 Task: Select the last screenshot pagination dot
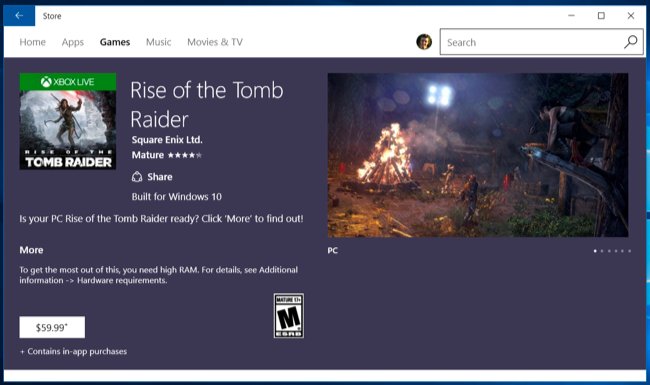[629, 251]
